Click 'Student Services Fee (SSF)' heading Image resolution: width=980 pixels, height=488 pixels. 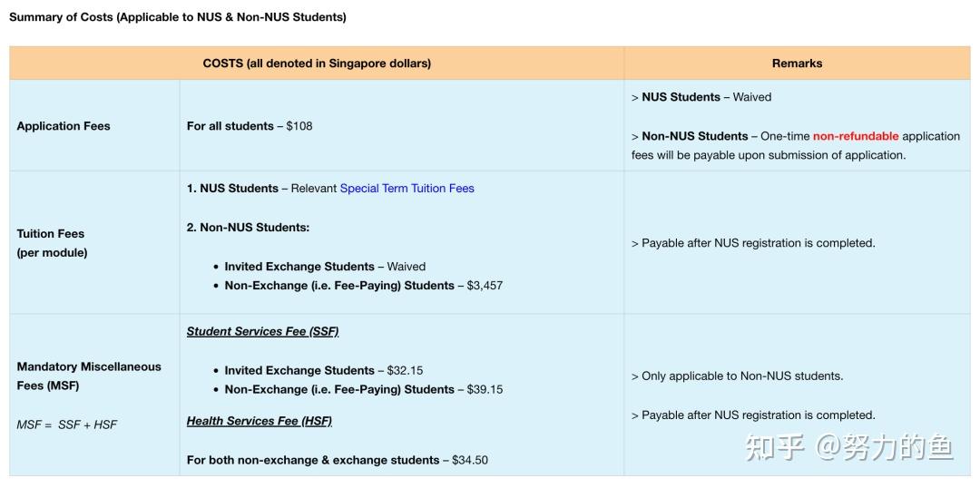[x=262, y=331]
